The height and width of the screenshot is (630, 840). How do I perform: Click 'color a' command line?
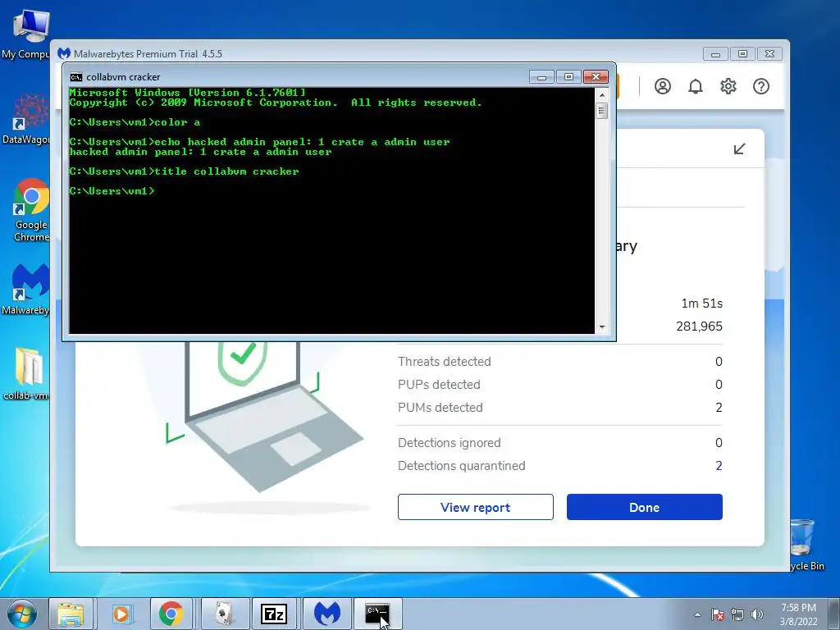(x=135, y=122)
